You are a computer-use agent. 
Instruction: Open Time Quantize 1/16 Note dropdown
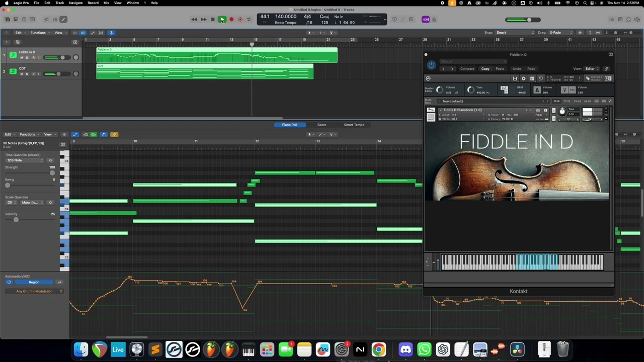coord(24,160)
